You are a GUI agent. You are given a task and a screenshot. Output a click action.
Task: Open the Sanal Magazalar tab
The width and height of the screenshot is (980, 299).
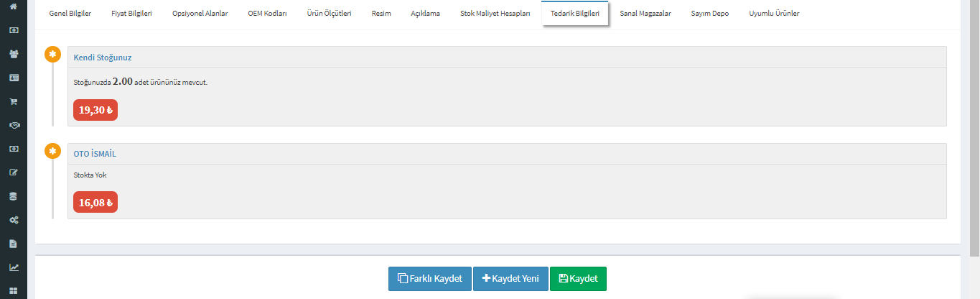[645, 14]
